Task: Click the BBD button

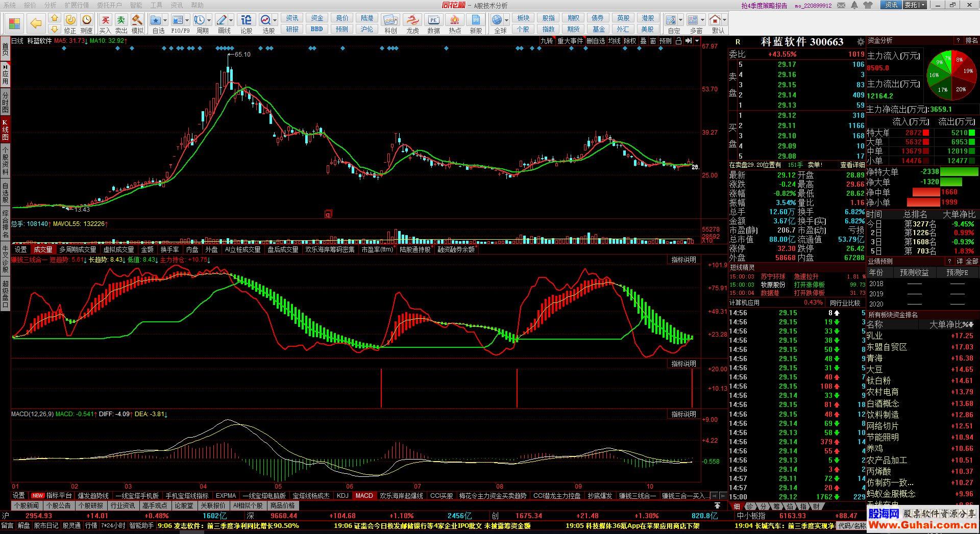Action: (x=317, y=29)
